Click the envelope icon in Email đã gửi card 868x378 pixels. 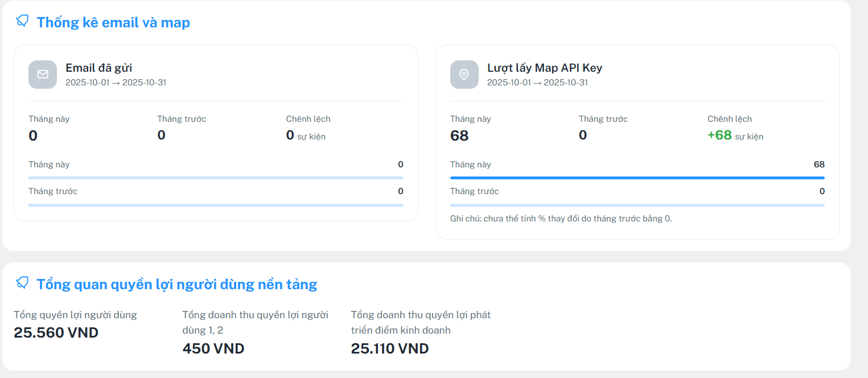point(43,75)
